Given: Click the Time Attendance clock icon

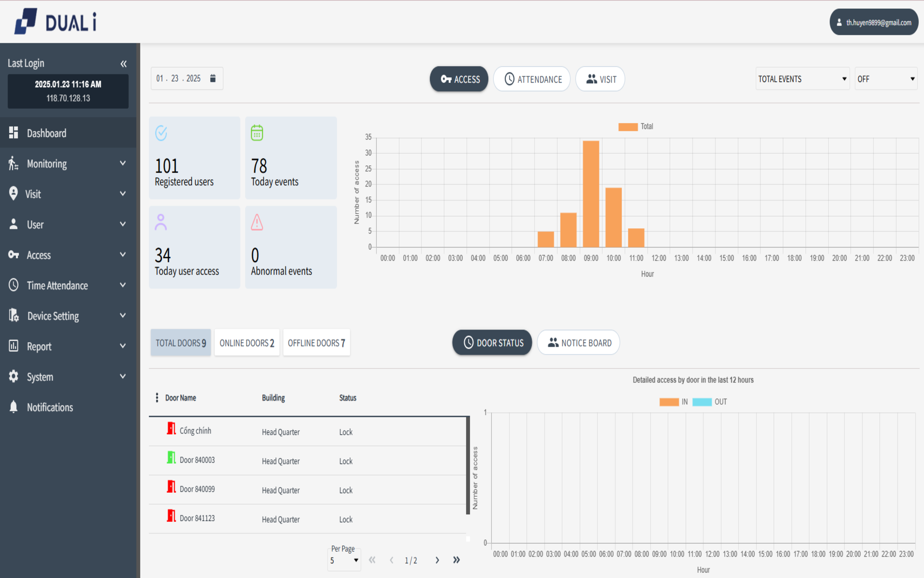Looking at the screenshot, I should pos(13,285).
